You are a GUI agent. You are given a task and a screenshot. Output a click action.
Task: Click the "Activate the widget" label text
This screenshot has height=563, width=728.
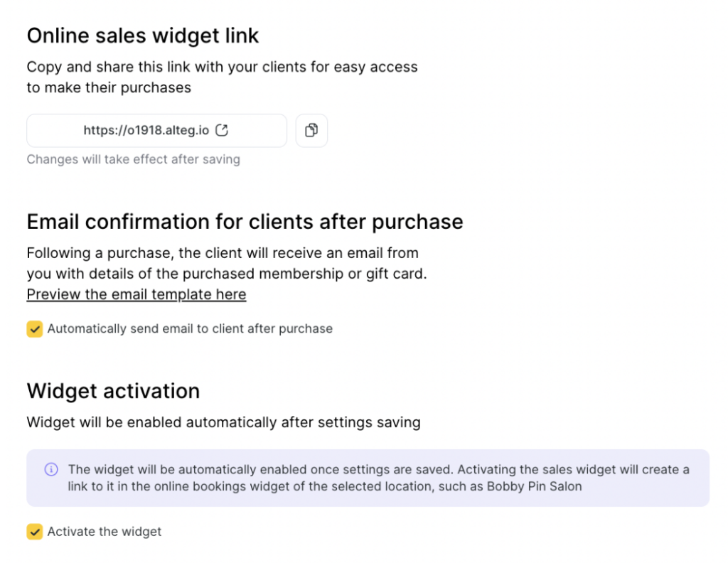105,532
